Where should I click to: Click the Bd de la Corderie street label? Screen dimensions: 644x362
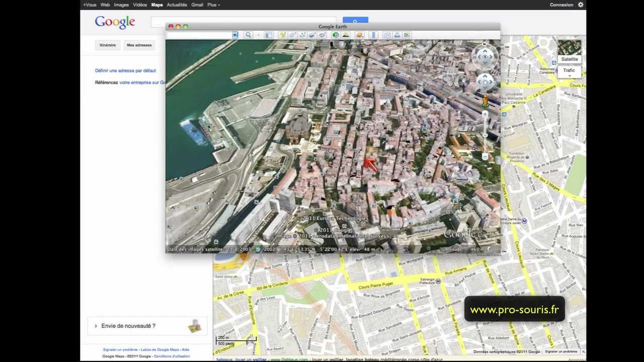[273, 287]
